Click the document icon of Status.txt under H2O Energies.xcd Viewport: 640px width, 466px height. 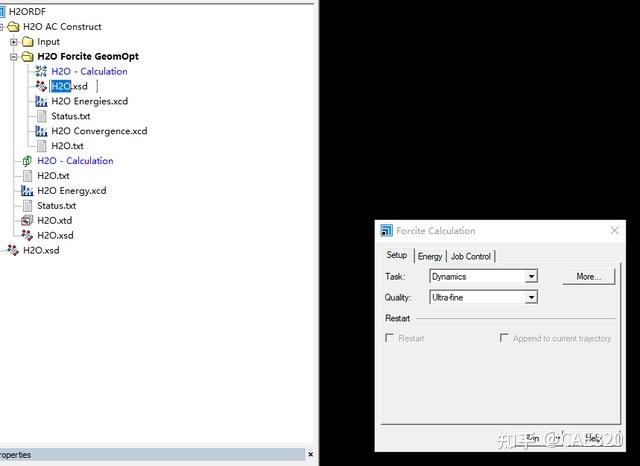tap(41, 116)
